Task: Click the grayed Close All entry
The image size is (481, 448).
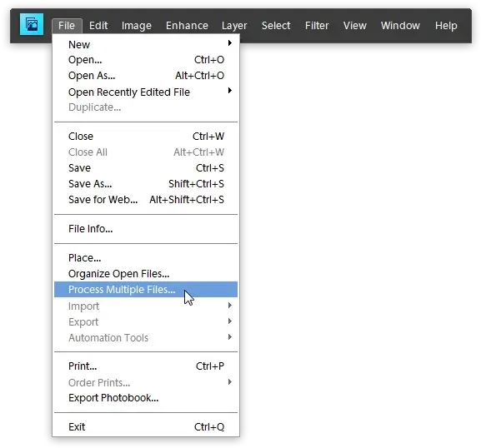Action: [146, 152]
